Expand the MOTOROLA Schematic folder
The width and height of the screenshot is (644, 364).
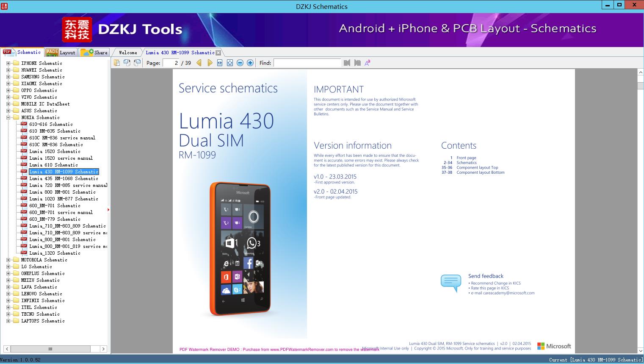point(8,260)
